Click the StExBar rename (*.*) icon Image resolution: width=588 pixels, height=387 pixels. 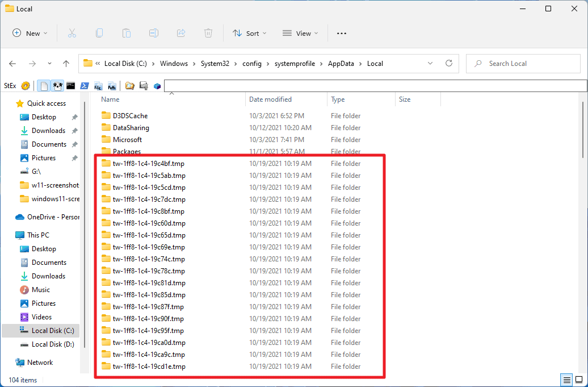tap(57, 85)
